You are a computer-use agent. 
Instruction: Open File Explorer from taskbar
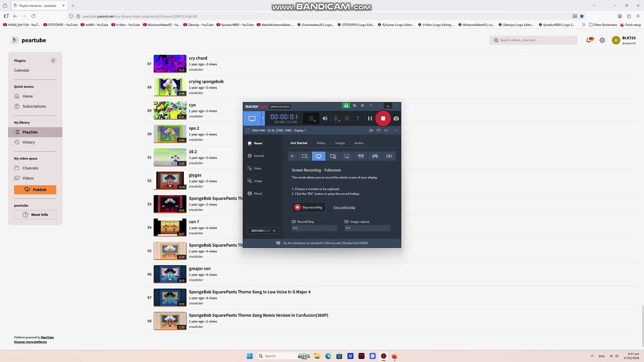pos(318,356)
